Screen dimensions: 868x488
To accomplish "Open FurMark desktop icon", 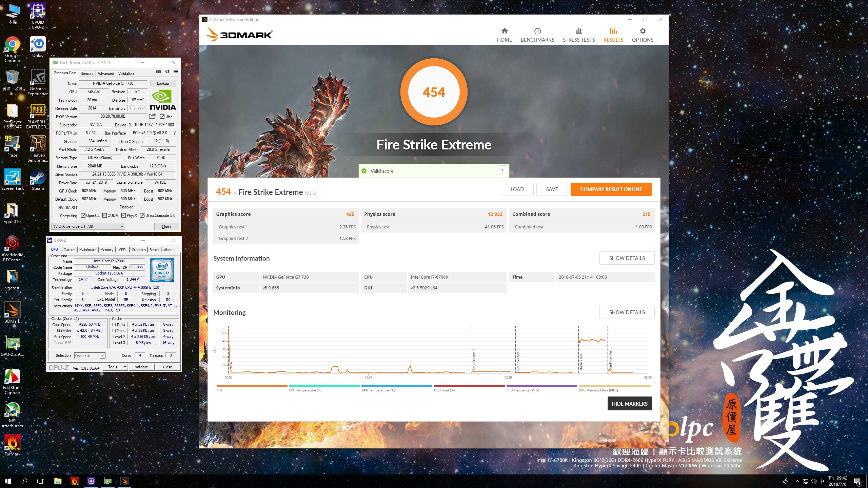I will (12, 445).
